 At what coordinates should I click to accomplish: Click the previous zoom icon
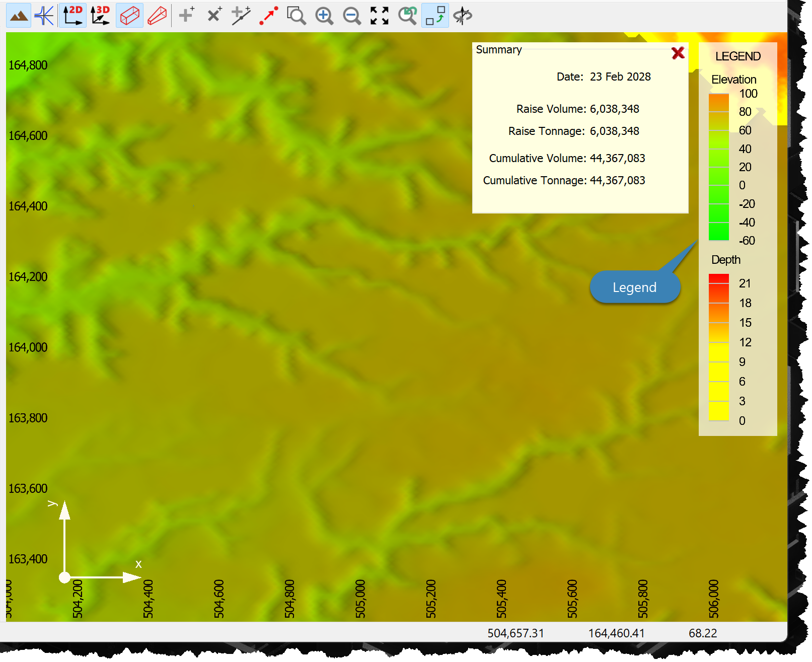click(407, 15)
